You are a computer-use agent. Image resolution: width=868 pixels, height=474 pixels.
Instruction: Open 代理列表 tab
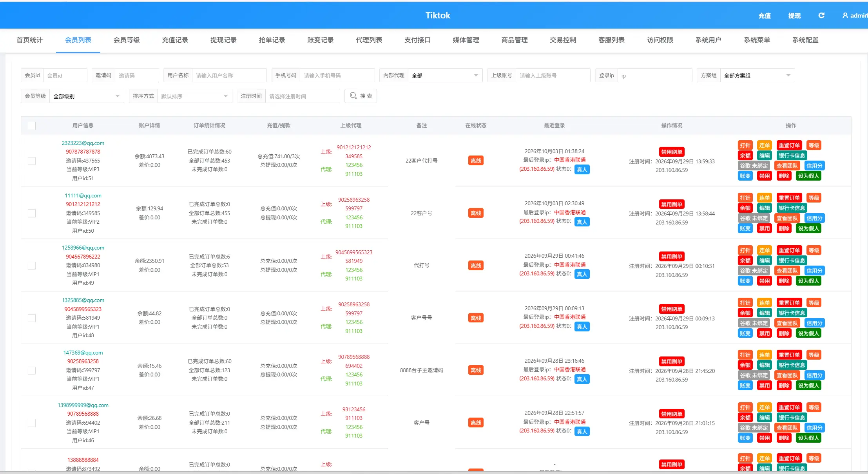coord(369,40)
